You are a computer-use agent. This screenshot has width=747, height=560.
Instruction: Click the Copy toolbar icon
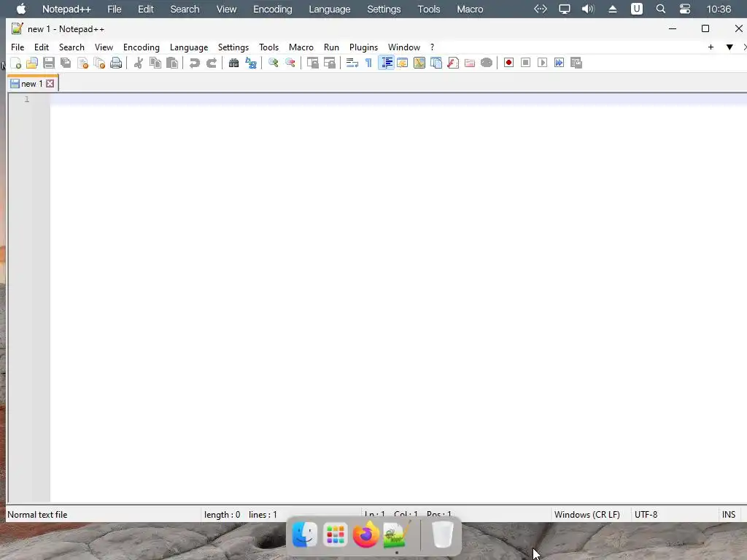(x=155, y=63)
